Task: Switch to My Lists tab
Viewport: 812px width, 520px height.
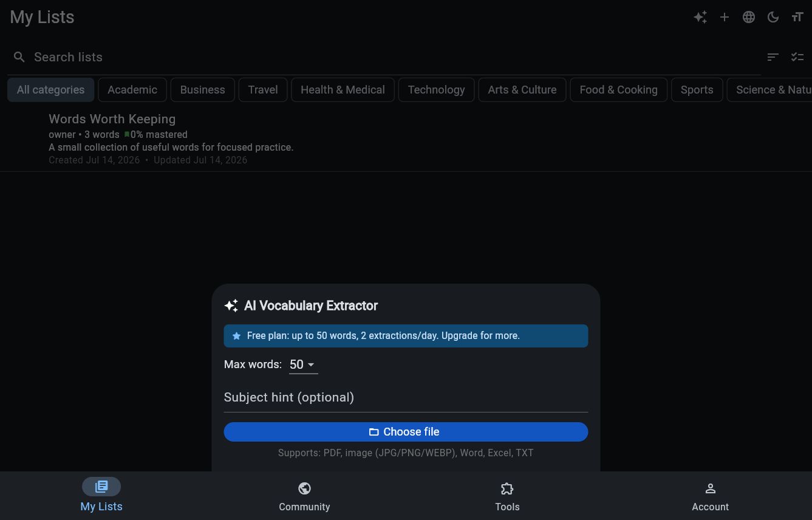Action: click(x=101, y=496)
